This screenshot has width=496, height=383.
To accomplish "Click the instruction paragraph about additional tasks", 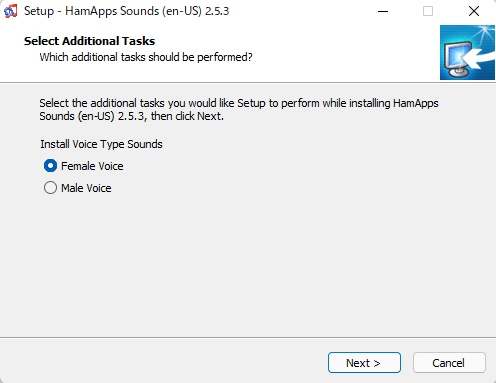I will (239, 110).
